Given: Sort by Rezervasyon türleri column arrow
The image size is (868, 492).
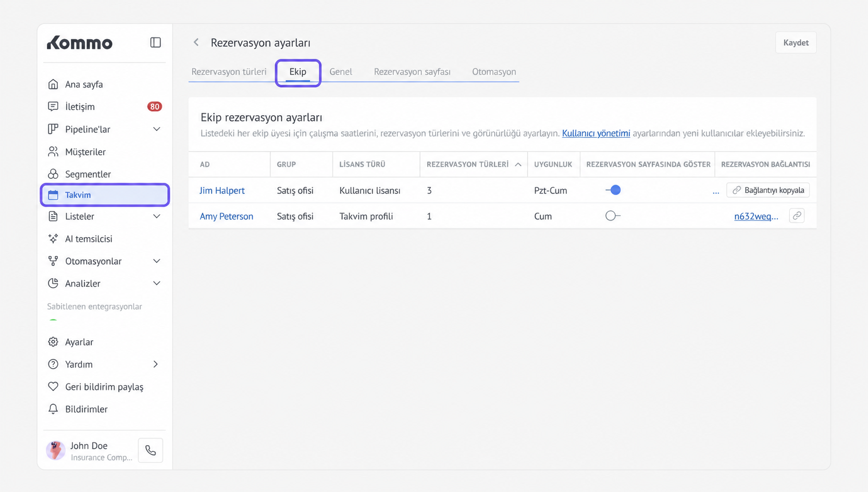Looking at the screenshot, I should 518,164.
